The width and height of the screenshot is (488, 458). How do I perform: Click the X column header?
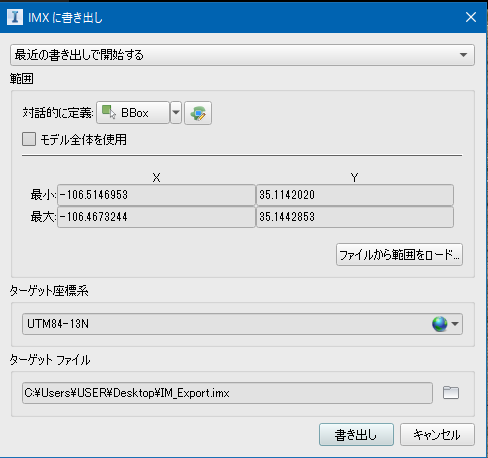[156, 178]
